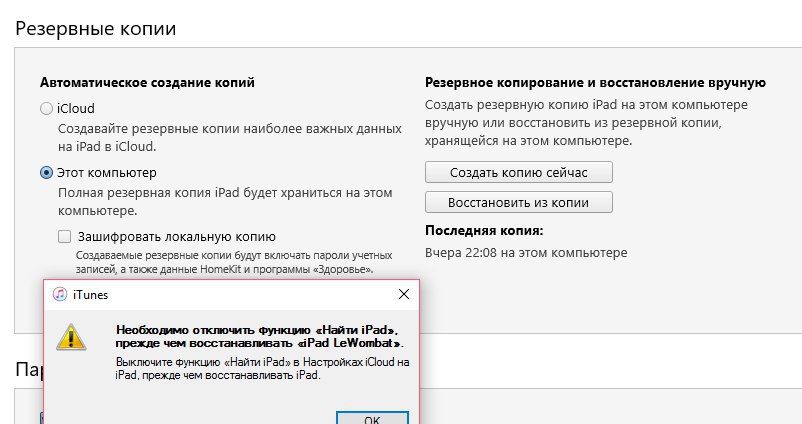
Task: Click the Вчера 22:08 backup time text
Action: click(x=526, y=253)
